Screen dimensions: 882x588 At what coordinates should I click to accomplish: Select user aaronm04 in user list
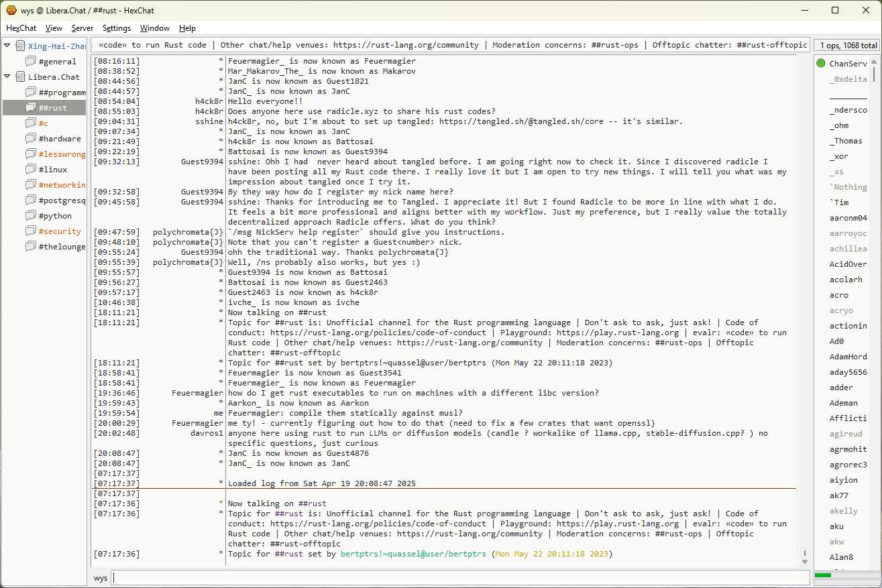(848, 218)
